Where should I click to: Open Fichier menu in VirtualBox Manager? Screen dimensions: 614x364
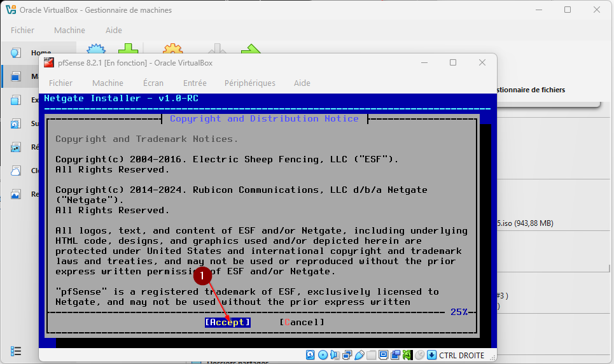(x=22, y=30)
